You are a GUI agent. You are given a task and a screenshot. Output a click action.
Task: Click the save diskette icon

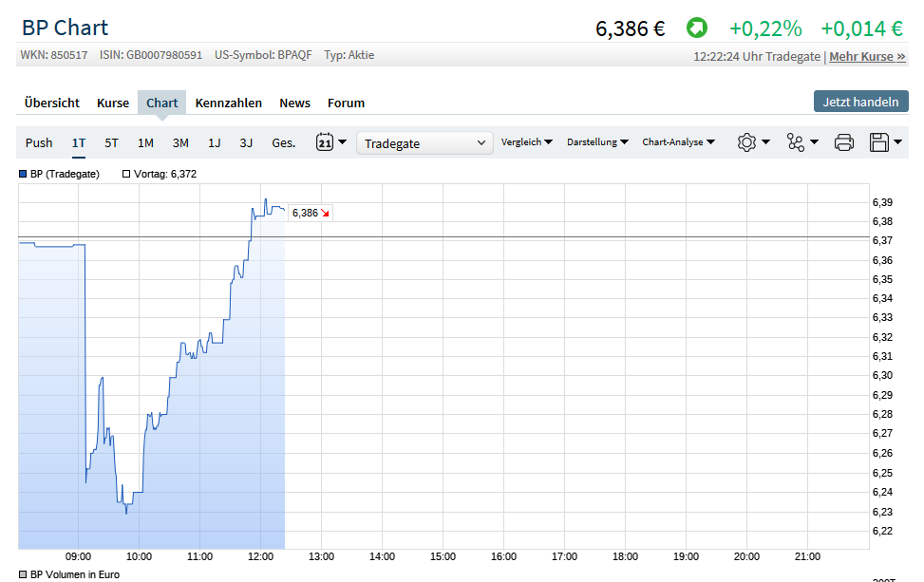pyautogui.click(x=879, y=142)
